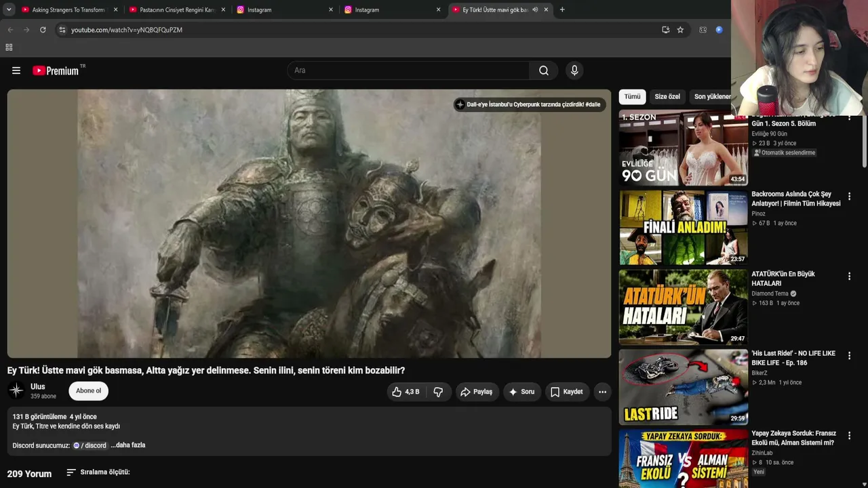Open the apps grid in bookmarks bar

pyautogui.click(x=9, y=47)
